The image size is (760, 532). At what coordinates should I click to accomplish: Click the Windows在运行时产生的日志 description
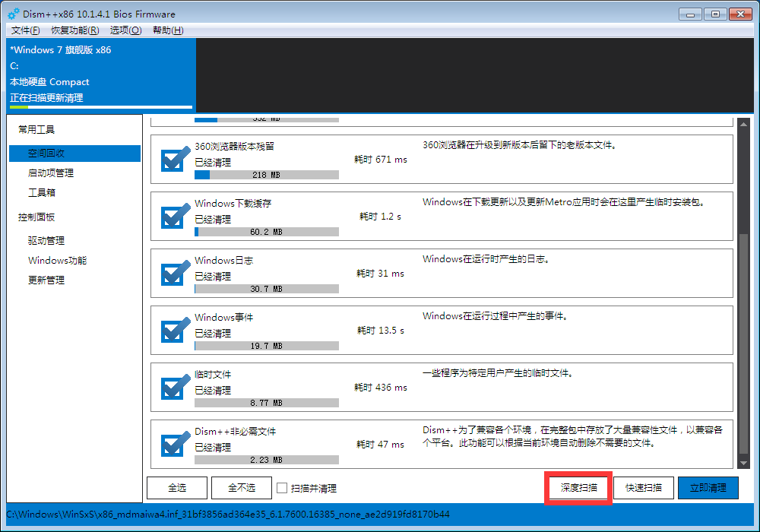pyautogui.click(x=486, y=259)
